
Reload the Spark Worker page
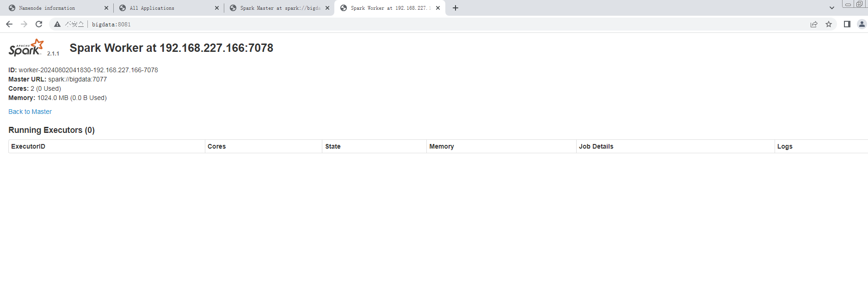39,24
